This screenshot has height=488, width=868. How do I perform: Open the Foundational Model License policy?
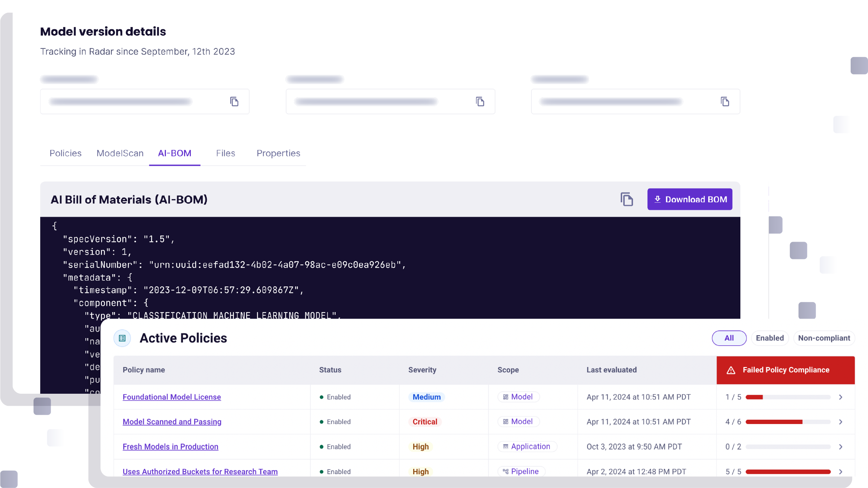pyautogui.click(x=172, y=397)
